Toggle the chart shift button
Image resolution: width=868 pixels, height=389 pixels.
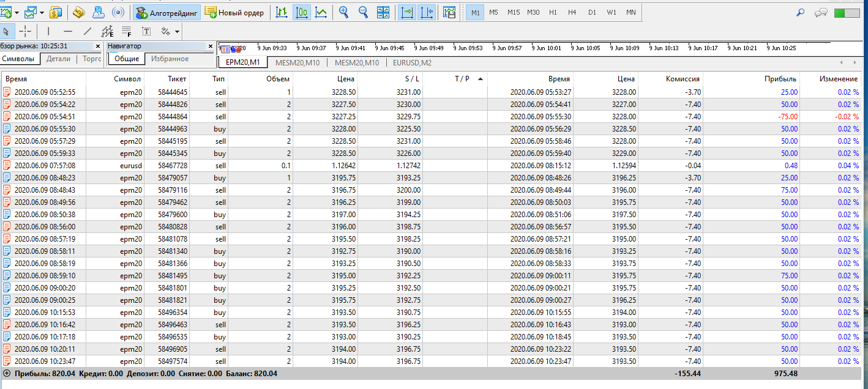(x=427, y=12)
